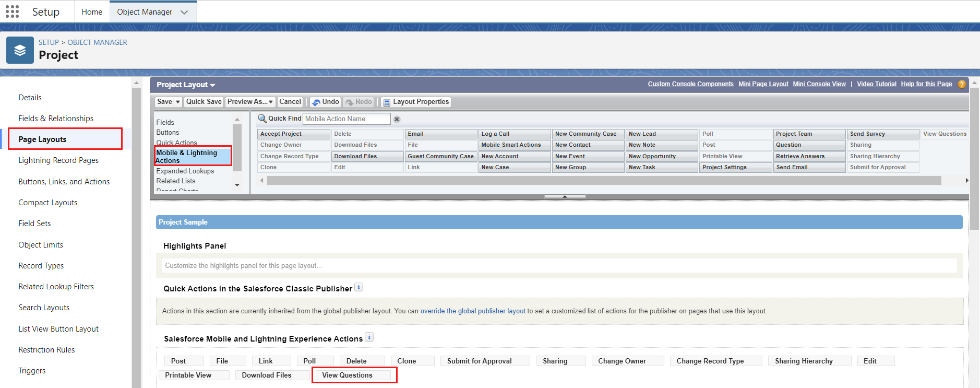Click the Layout Properties icon
Image resolution: width=980 pixels, height=388 pixels.
point(387,102)
